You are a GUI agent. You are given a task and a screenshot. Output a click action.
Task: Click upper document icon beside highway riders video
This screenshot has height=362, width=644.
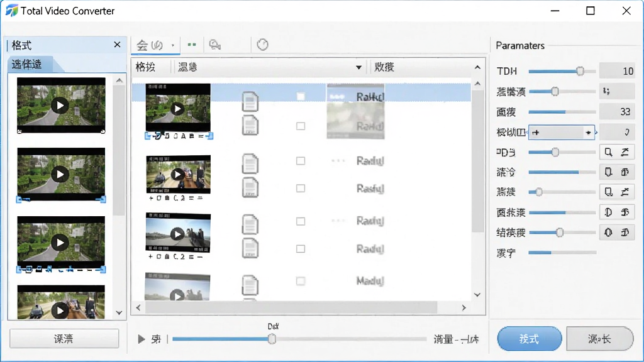pyautogui.click(x=250, y=224)
